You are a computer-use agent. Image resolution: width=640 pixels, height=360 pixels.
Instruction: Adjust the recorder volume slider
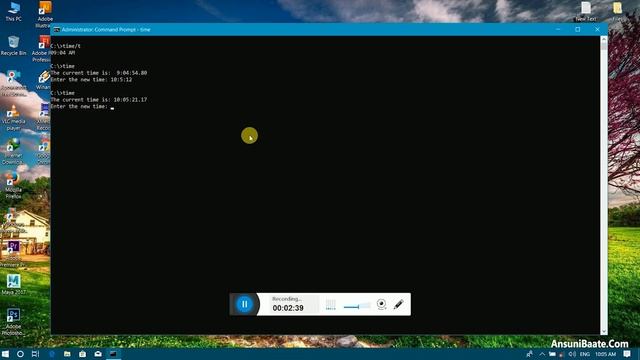click(357, 306)
